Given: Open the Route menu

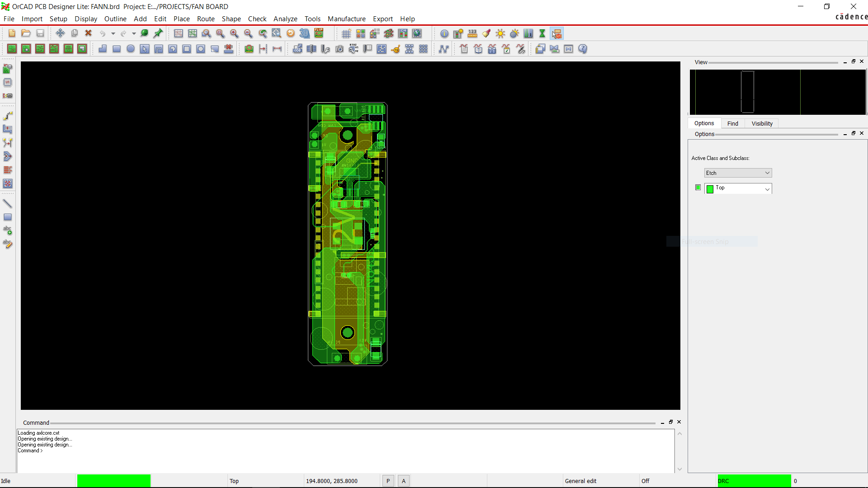Looking at the screenshot, I should (x=206, y=19).
